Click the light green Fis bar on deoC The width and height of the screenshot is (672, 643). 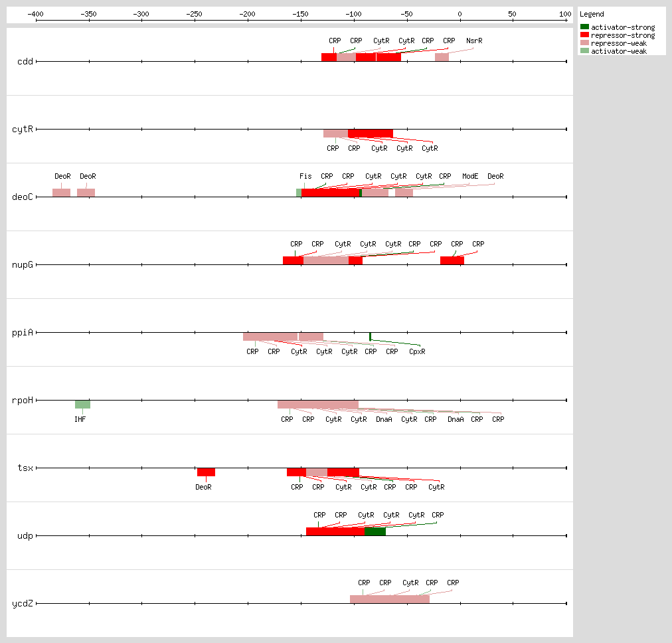click(299, 193)
